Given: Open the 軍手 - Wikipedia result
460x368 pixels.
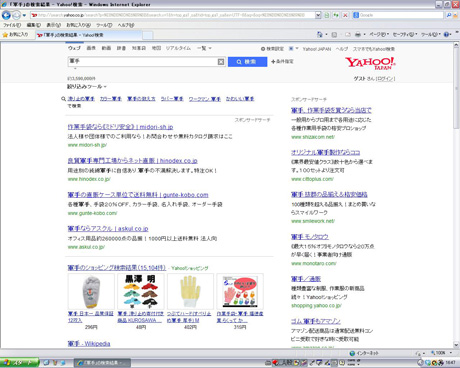Looking at the screenshot, I should (89, 344).
